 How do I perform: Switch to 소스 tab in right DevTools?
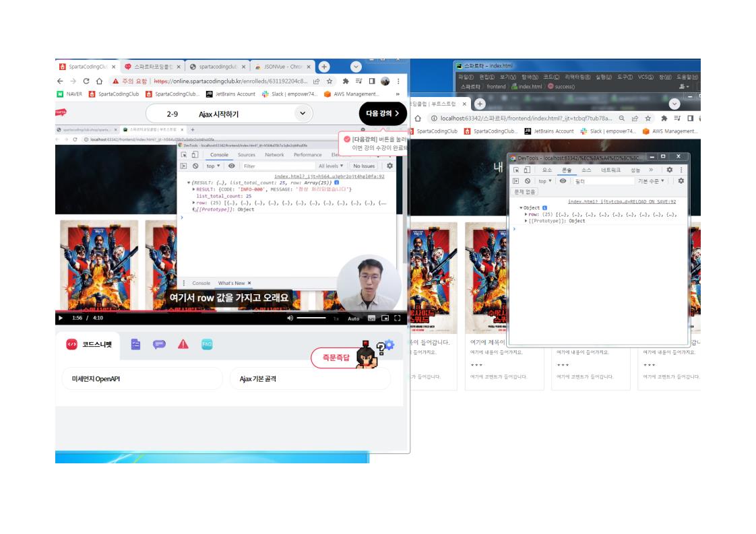[x=586, y=170]
